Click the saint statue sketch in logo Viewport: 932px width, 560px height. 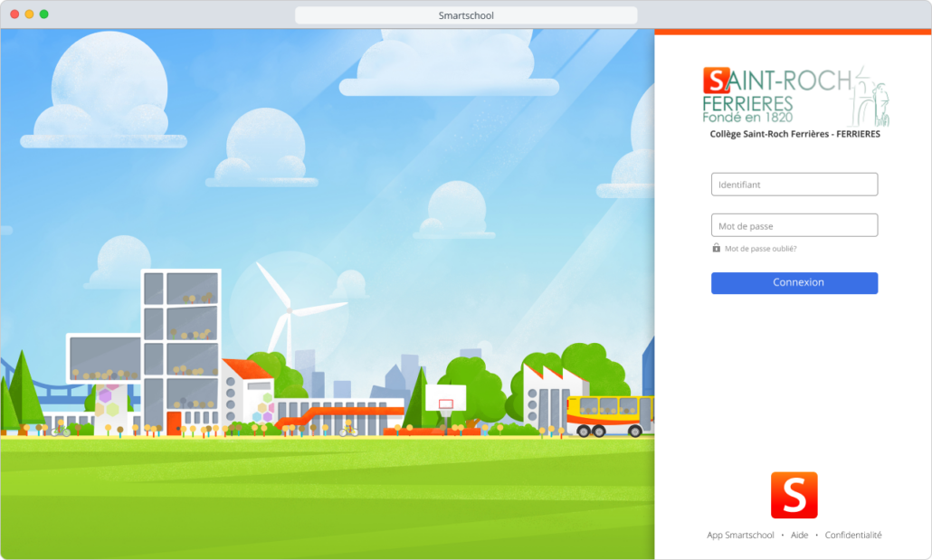[x=870, y=98]
